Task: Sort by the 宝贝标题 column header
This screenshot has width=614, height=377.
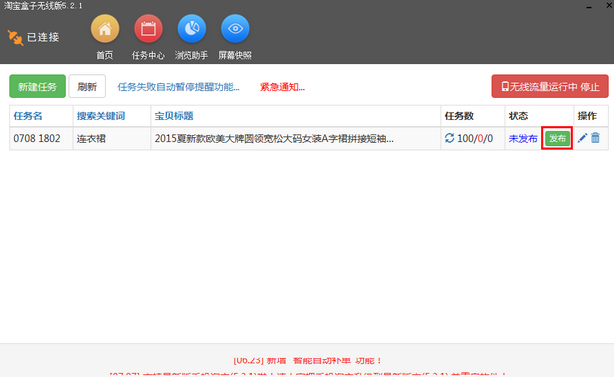Action: (x=174, y=116)
